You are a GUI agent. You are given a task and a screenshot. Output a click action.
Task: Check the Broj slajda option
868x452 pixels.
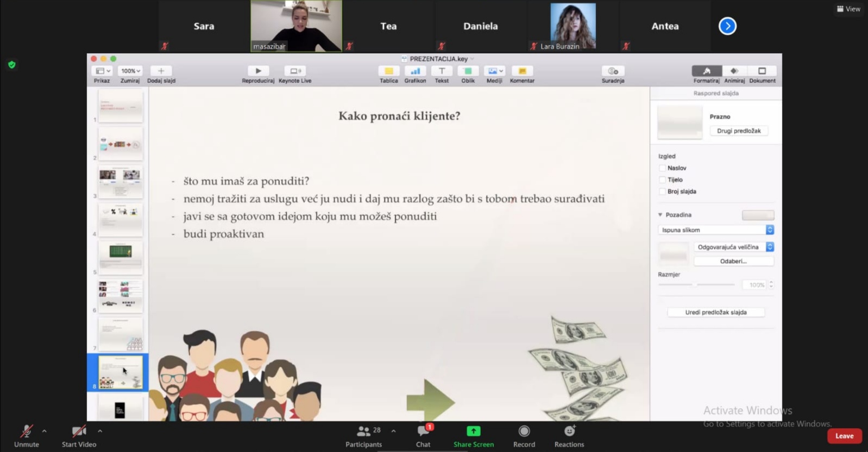tap(662, 192)
